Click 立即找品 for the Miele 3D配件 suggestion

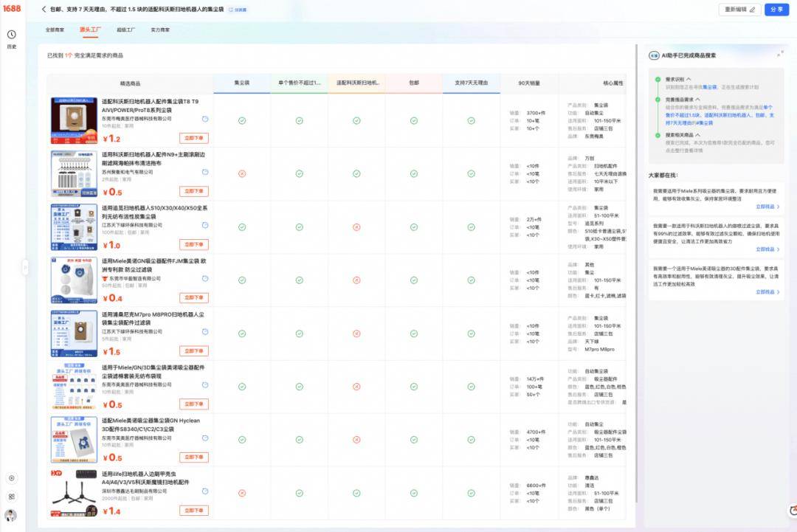[x=767, y=292]
